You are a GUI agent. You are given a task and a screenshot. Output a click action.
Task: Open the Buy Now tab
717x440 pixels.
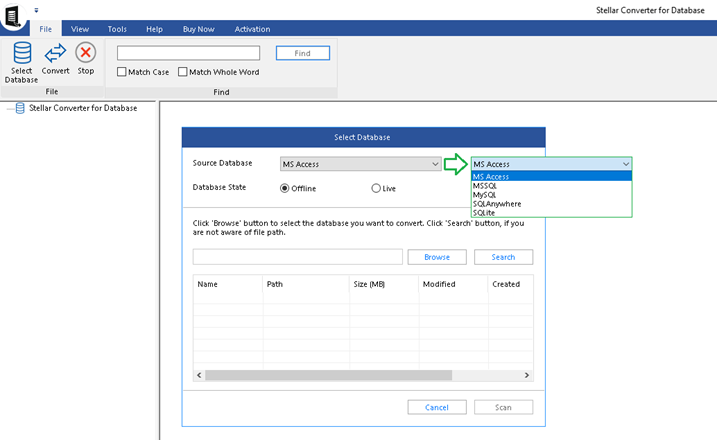[x=198, y=29]
